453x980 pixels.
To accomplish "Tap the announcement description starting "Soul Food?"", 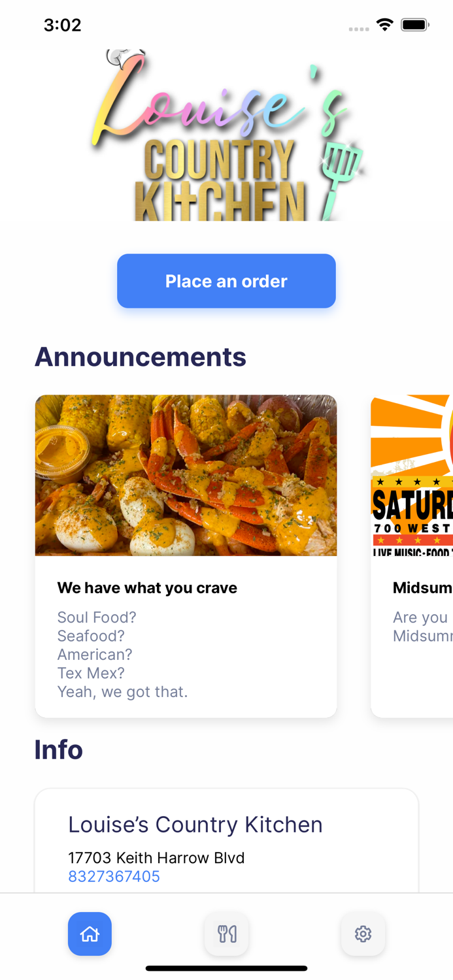I will [122, 654].
